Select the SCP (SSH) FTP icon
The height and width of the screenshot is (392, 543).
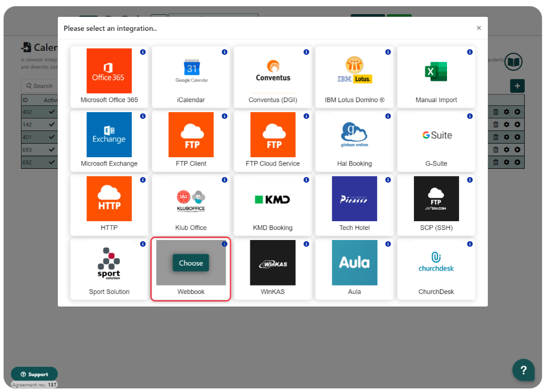[436, 199]
